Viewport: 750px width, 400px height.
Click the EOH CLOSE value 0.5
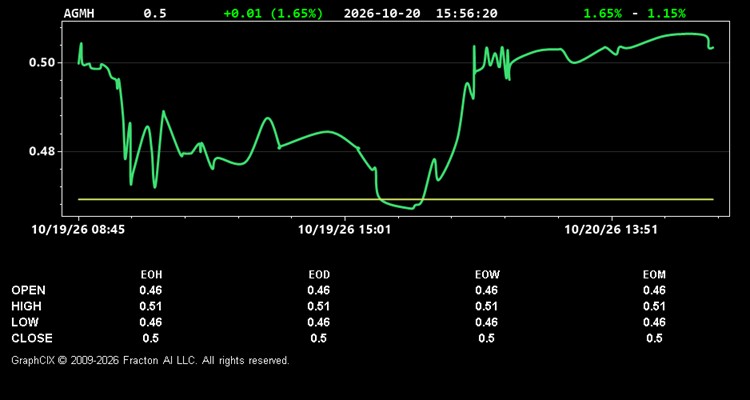coord(151,338)
